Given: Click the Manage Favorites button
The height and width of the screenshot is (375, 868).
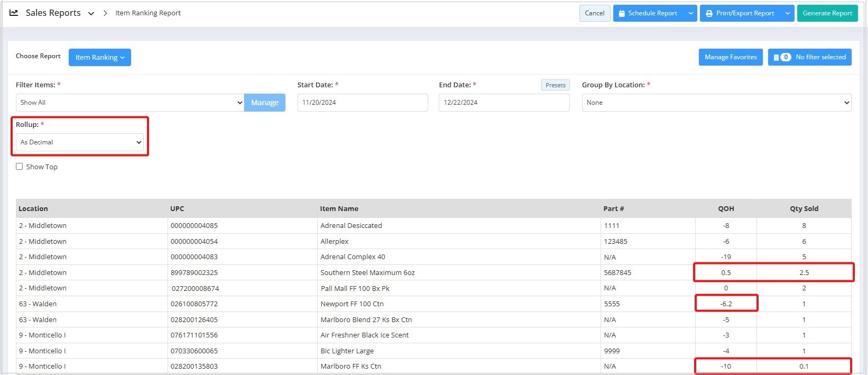Looking at the screenshot, I should 730,57.
